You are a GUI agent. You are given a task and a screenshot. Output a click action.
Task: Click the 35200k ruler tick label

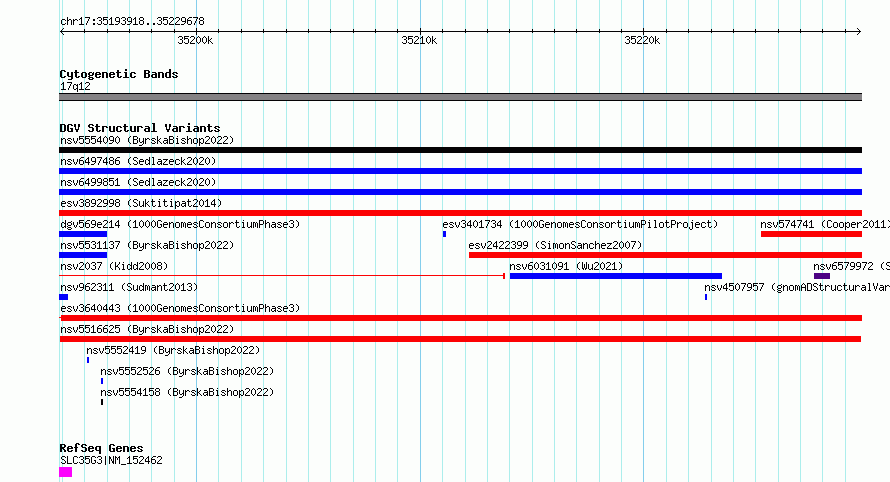[195, 40]
